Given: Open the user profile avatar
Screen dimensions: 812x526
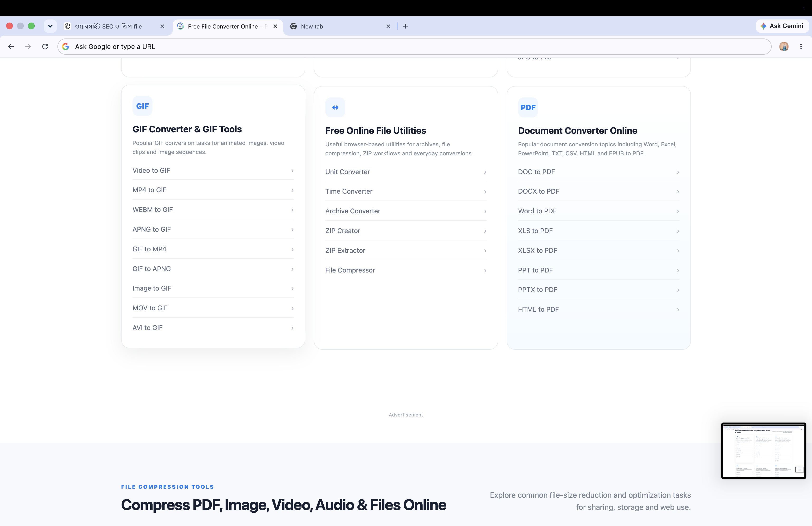Looking at the screenshot, I should (x=784, y=46).
